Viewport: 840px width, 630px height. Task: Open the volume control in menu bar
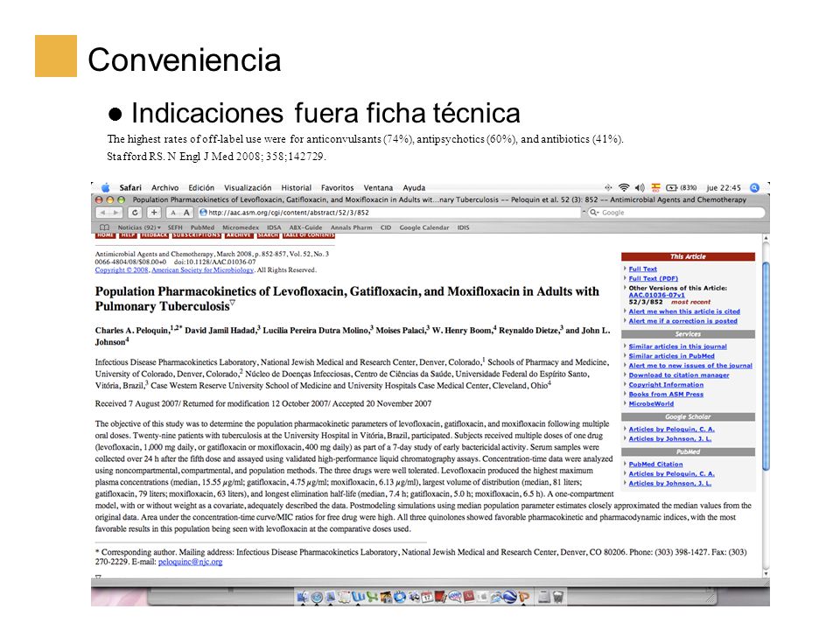640,187
